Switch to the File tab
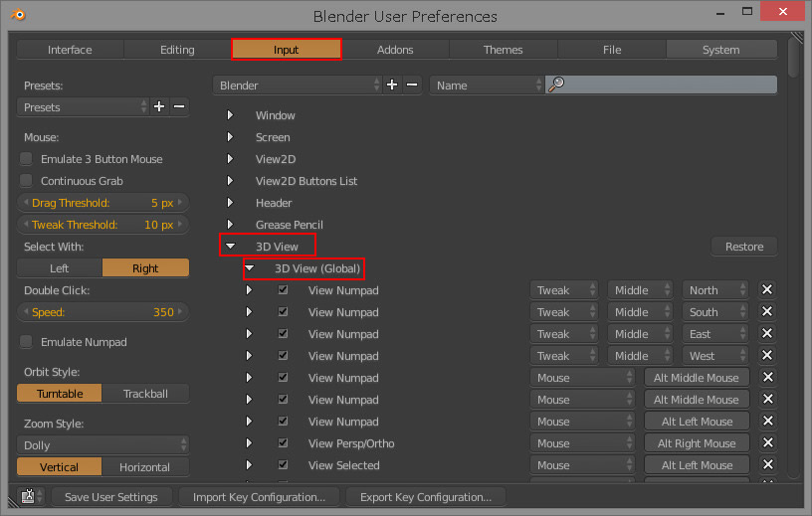 (612, 50)
